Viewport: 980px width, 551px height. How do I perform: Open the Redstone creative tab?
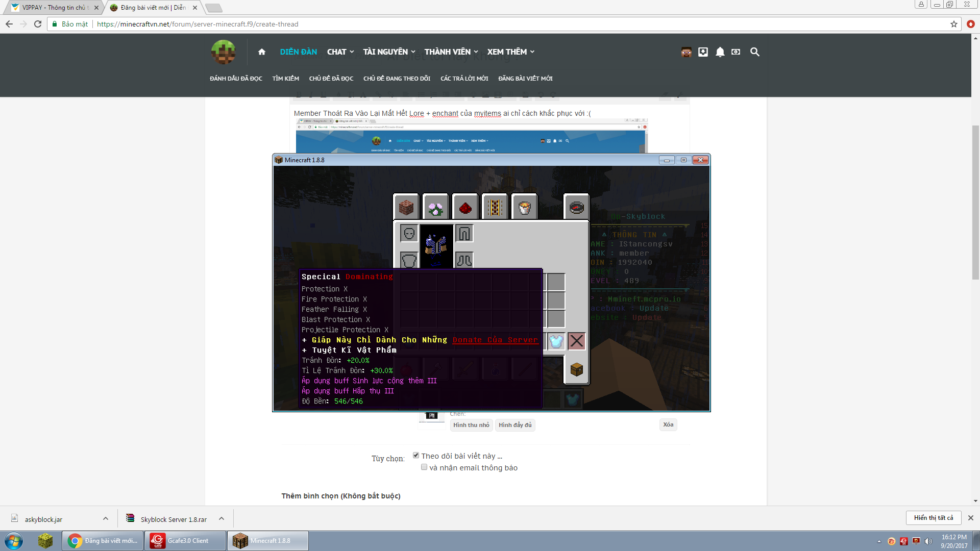465,207
